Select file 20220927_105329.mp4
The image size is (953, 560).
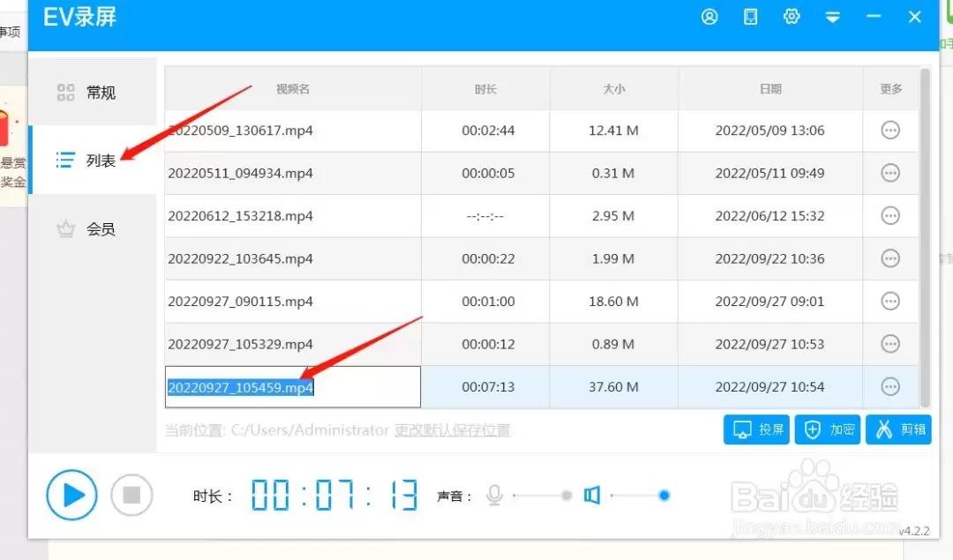pyautogui.click(x=240, y=345)
